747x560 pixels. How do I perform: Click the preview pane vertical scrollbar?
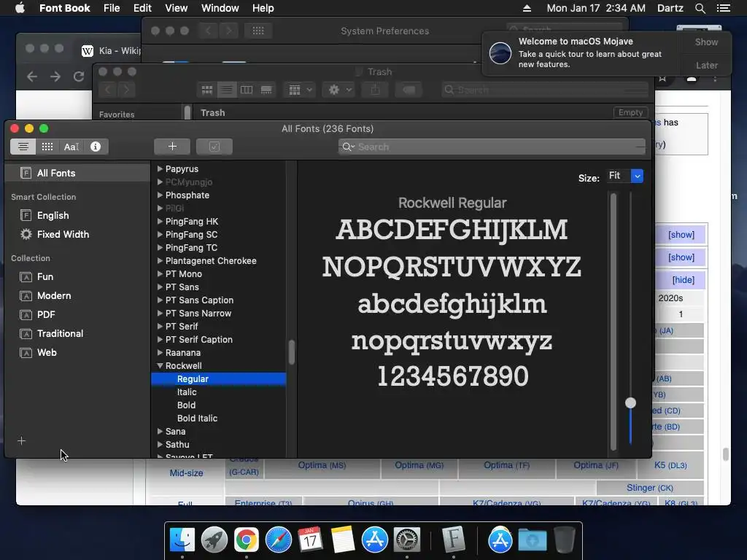tap(614, 322)
